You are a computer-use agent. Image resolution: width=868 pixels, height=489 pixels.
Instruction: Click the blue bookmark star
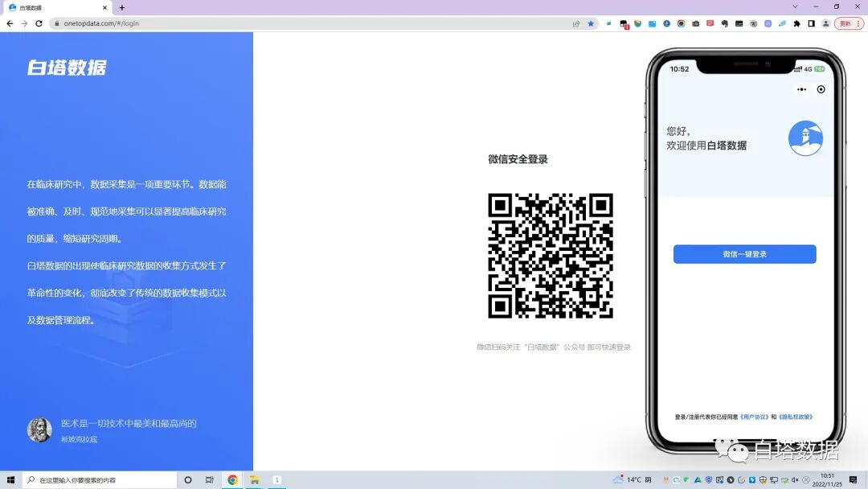pos(591,24)
